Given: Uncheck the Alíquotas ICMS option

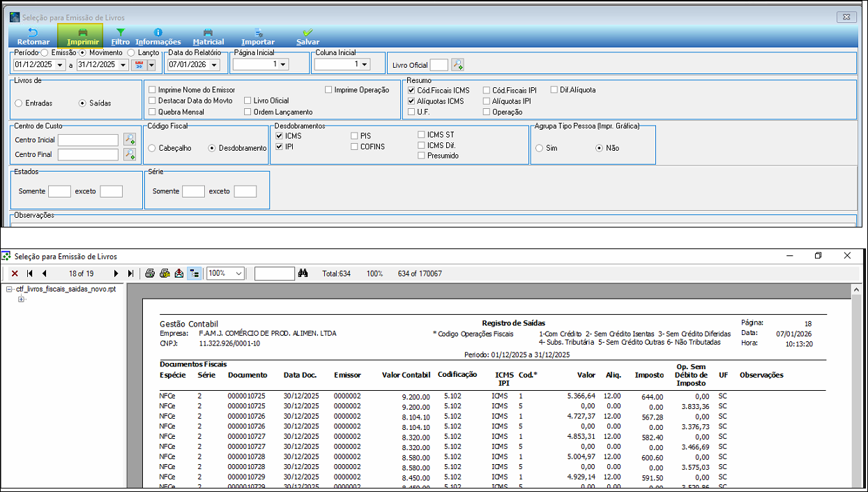Looking at the screenshot, I should (x=411, y=101).
